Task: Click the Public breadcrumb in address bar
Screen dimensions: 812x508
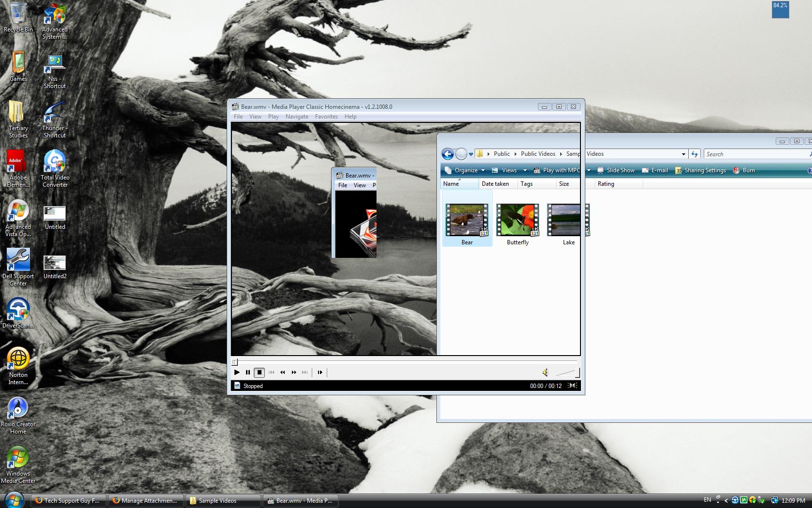Action: pyautogui.click(x=502, y=154)
